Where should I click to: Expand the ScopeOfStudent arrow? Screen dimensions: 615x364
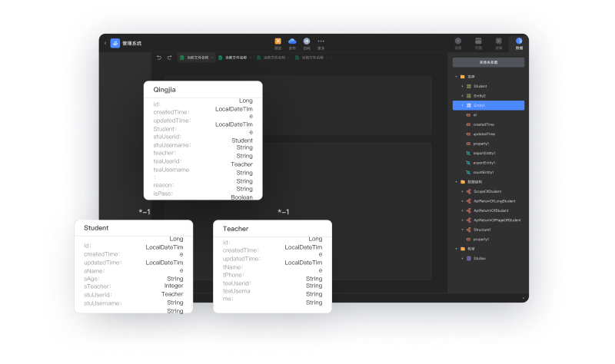click(463, 192)
